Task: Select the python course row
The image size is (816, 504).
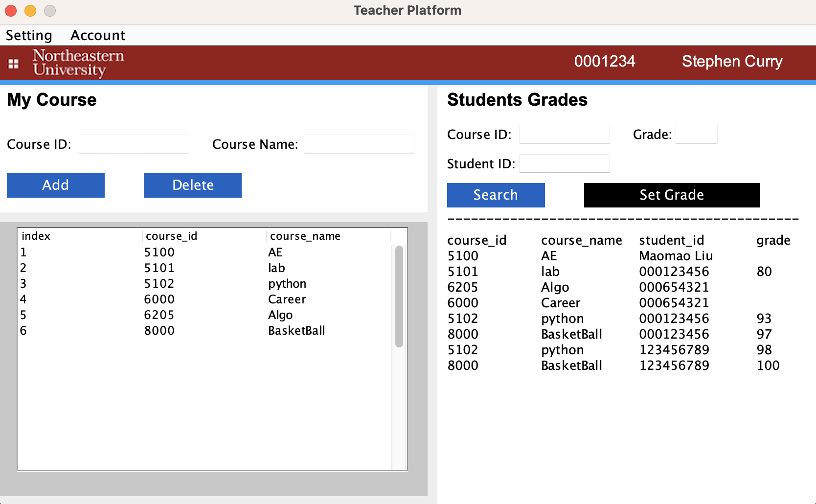Action: click(205, 284)
